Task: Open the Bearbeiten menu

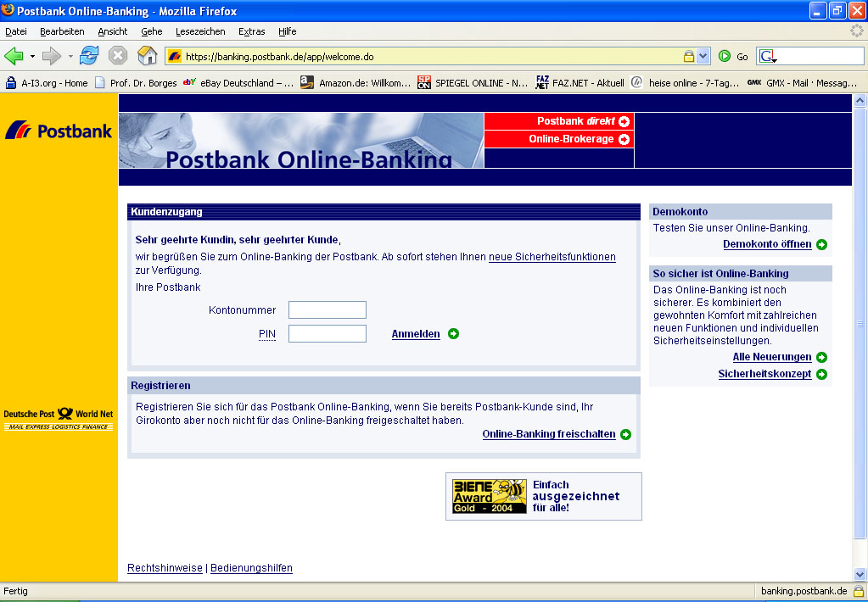Action: (x=62, y=31)
